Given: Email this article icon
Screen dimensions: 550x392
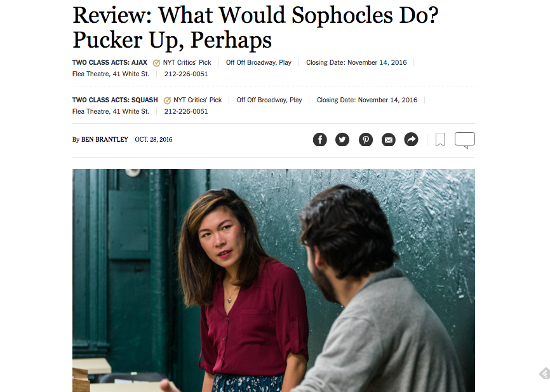Looking at the screenshot, I should tap(388, 140).
